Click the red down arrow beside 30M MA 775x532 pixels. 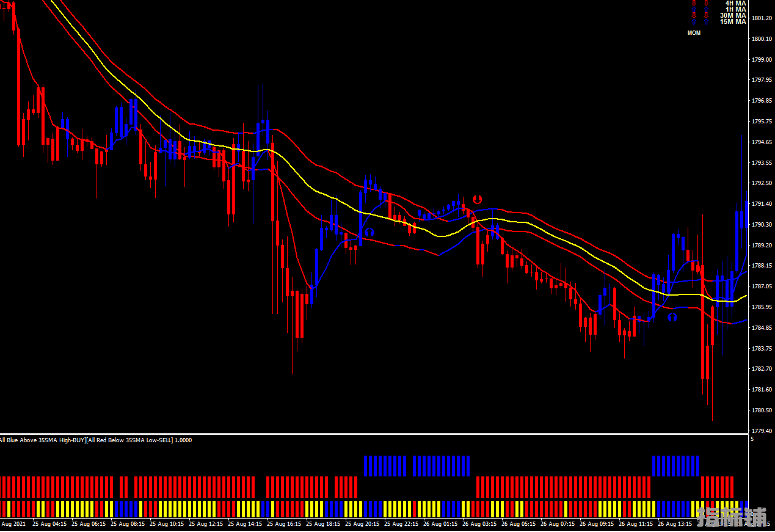click(x=693, y=15)
